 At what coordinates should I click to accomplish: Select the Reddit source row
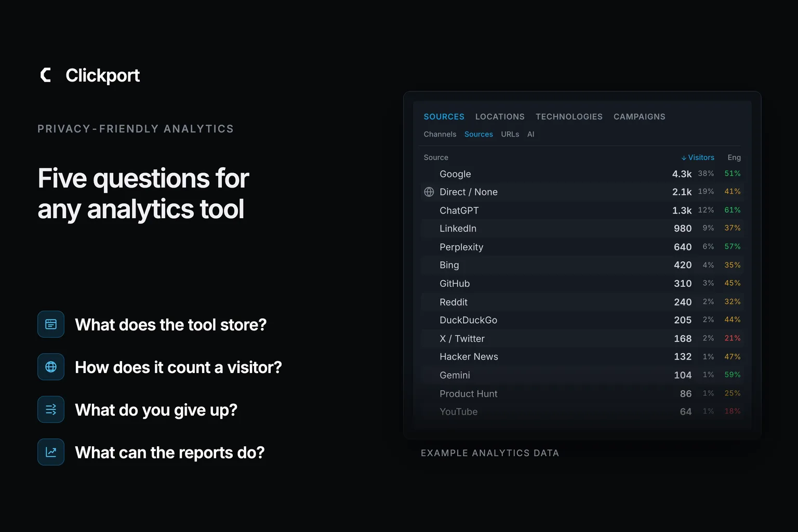582,302
